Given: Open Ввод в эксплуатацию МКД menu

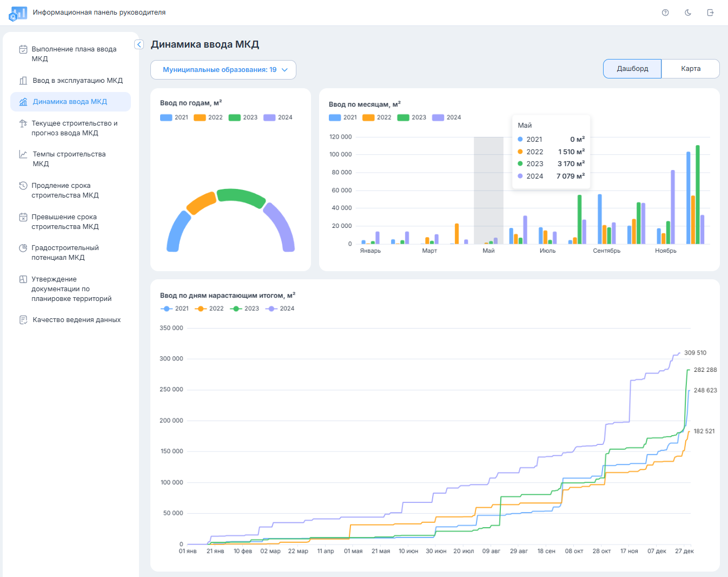Looking at the screenshot, I should point(70,81).
